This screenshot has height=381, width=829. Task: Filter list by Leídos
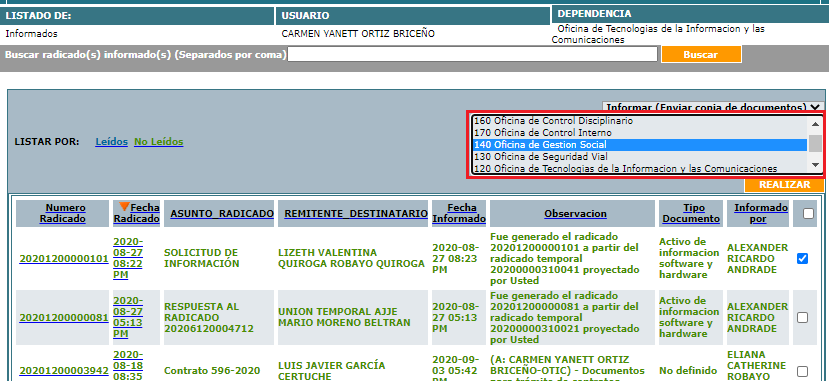(x=112, y=142)
